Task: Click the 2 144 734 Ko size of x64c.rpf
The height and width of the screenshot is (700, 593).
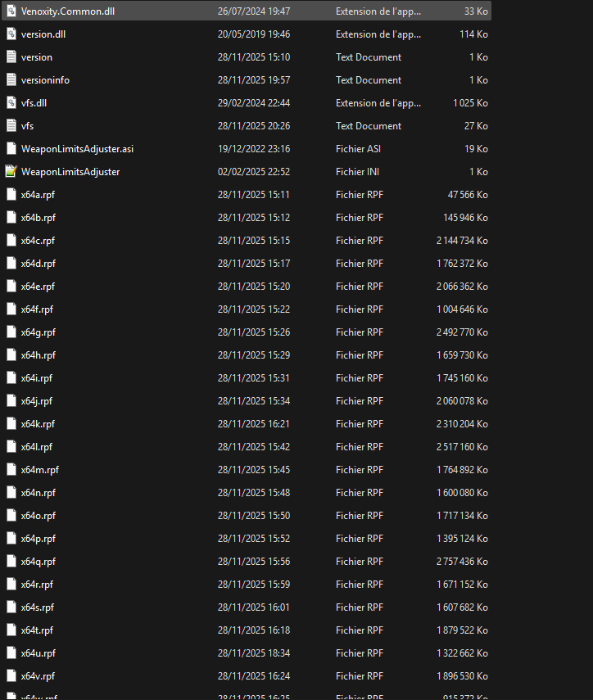Action: pyautogui.click(x=462, y=241)
